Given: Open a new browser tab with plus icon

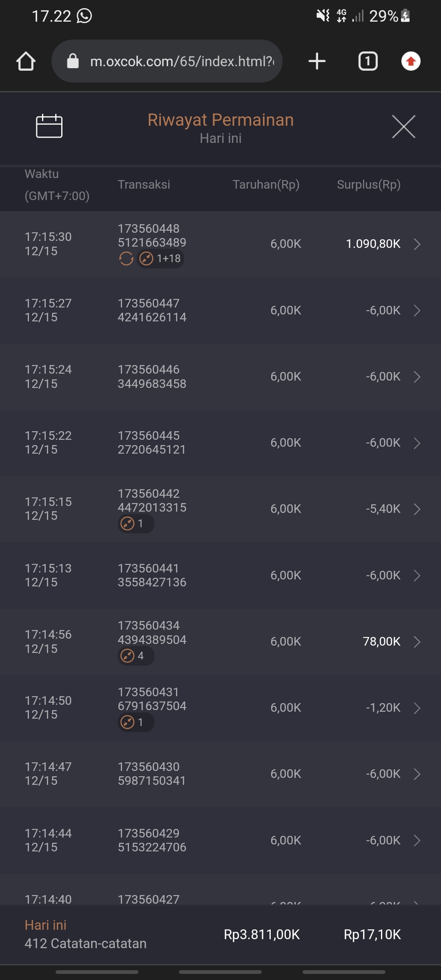Looking at the screenshot, I should tap(317, 61).
